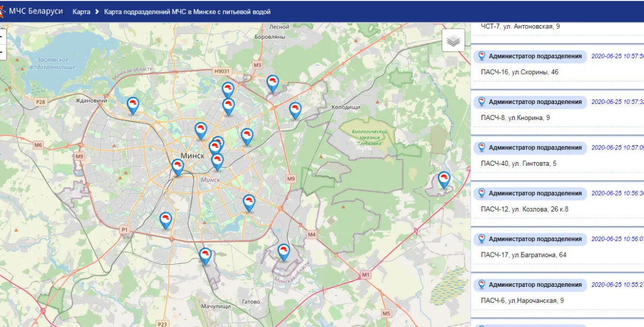
Task: Click the P28 road shield on map
Action: tap(41, 102)
